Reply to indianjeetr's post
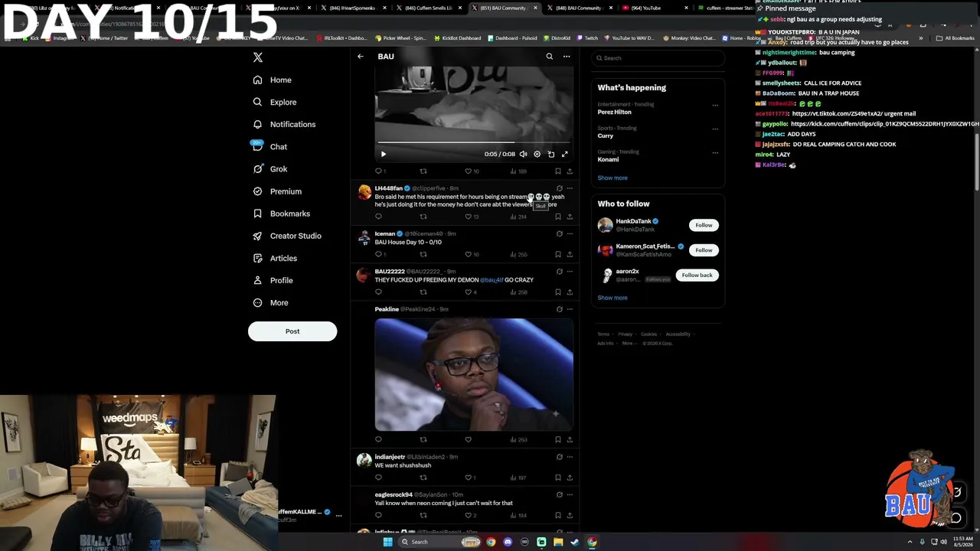The image size is (980, 551). pos(378,478)
